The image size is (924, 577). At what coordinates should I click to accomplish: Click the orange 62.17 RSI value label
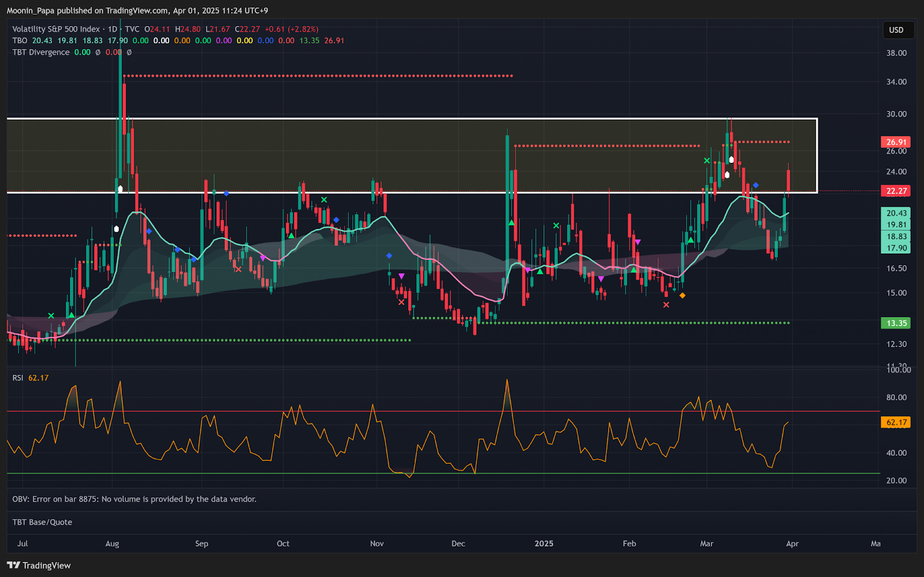click(x=896, y=423)
